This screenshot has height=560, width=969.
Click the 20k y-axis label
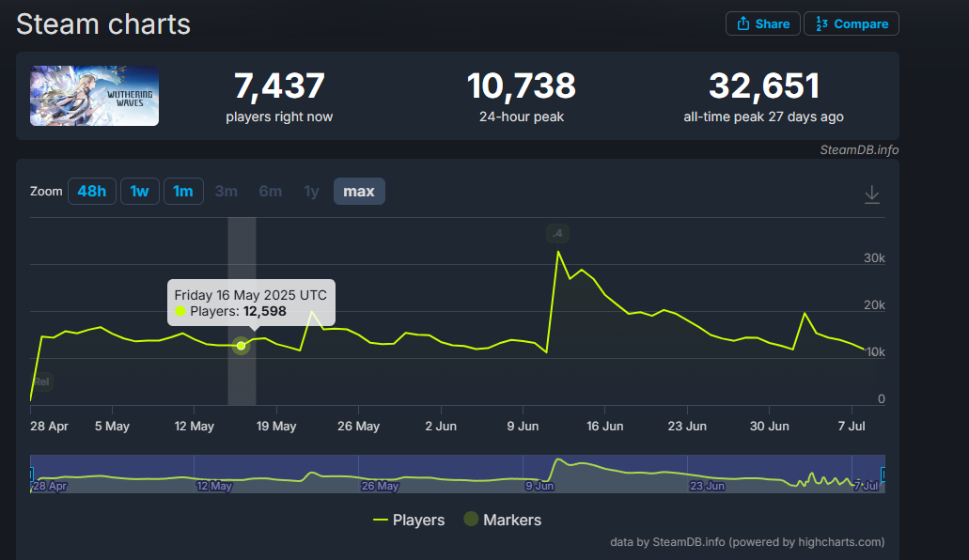pos(874,304)
